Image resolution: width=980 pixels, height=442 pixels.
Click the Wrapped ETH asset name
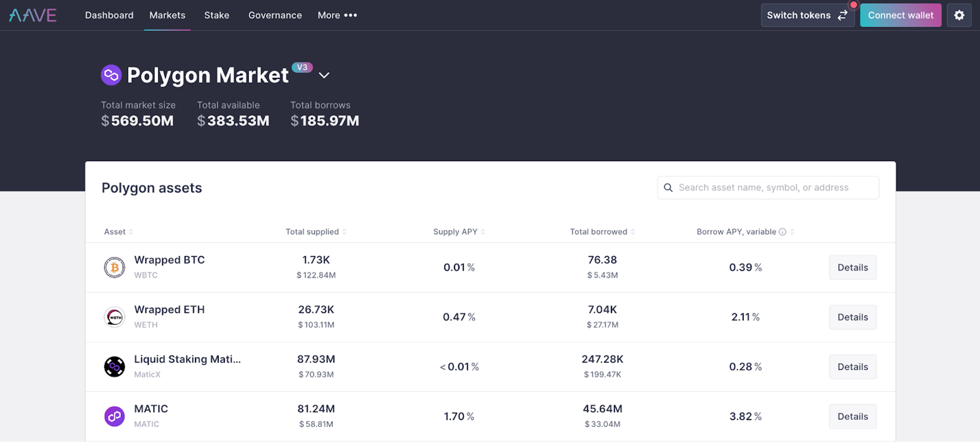click(x=169, y=310)
